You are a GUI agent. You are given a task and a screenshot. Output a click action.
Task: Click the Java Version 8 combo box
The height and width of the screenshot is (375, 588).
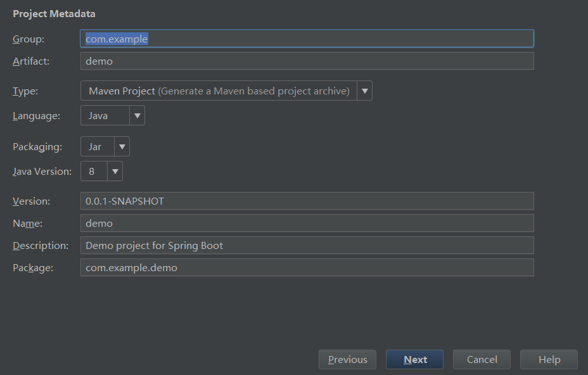click(x=94, y=171)
